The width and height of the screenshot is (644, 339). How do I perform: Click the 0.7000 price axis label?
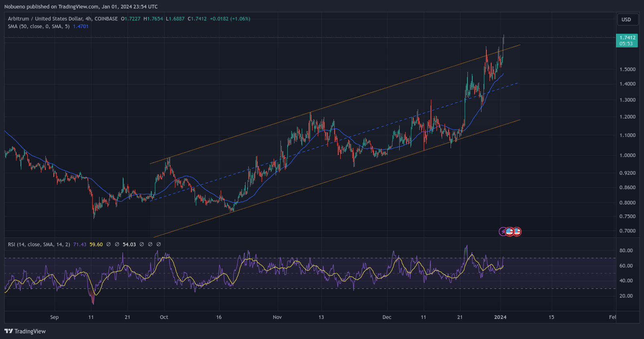(x=628, y=231)
